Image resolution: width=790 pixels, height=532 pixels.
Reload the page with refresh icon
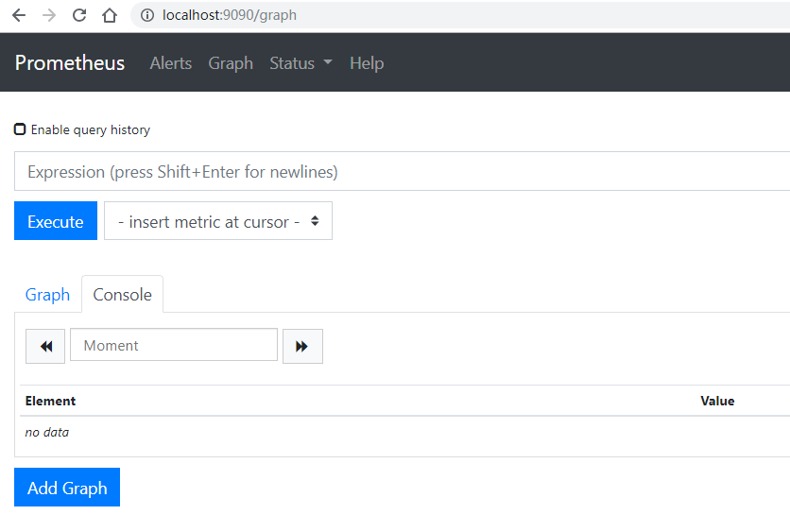pos(79,15)
